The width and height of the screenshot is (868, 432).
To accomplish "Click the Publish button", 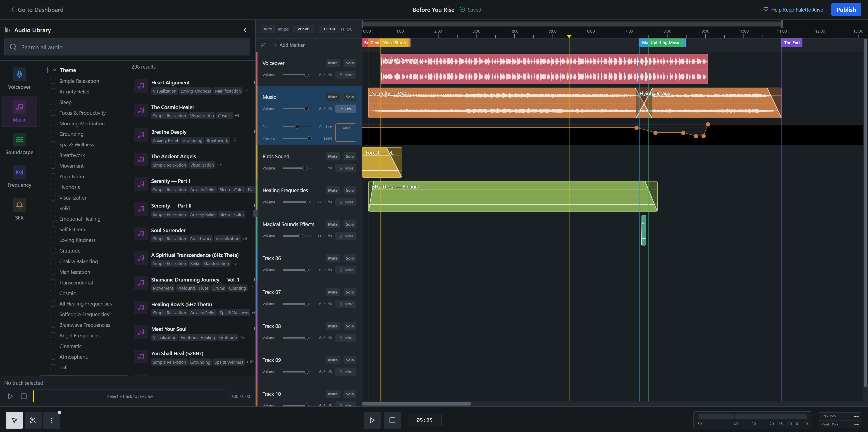I will pyautogui.click(x=846, y=10).
